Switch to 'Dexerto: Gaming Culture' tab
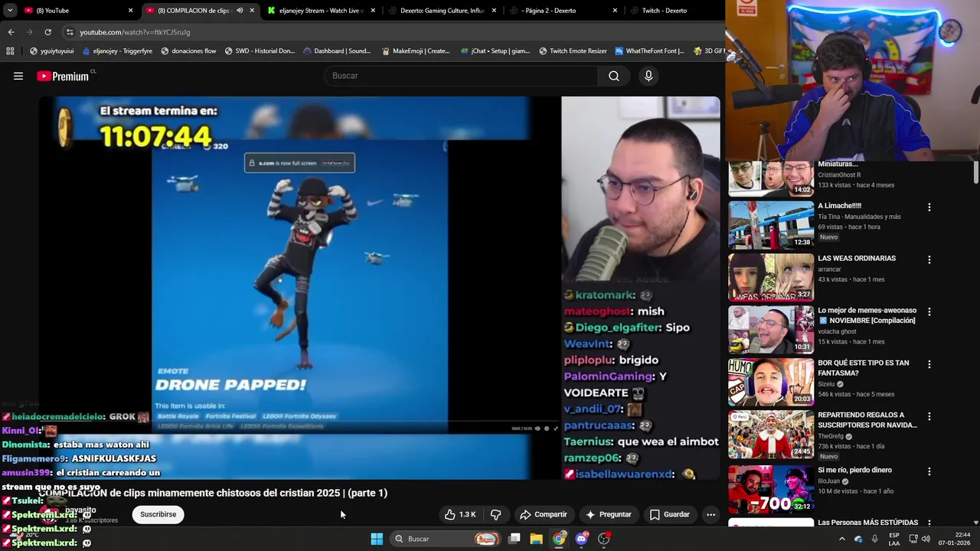The height and width of the screenshot is (551, 980). coord(443,11)
